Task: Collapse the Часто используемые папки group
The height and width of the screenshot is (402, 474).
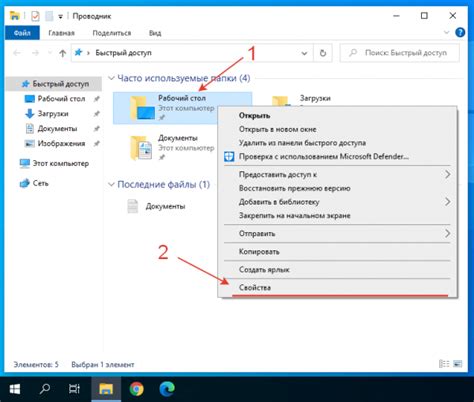Action: point(111,78)
